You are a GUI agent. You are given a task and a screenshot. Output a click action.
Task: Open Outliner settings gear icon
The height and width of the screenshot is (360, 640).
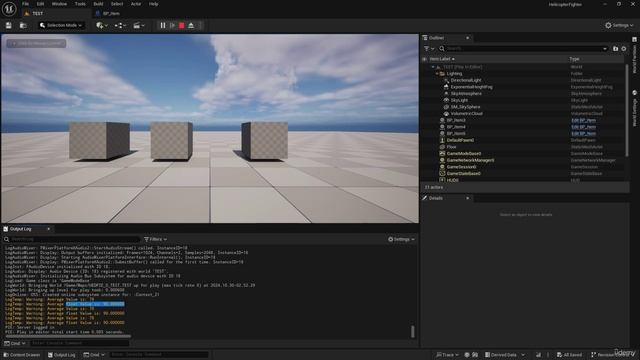(x=624, y=49)
